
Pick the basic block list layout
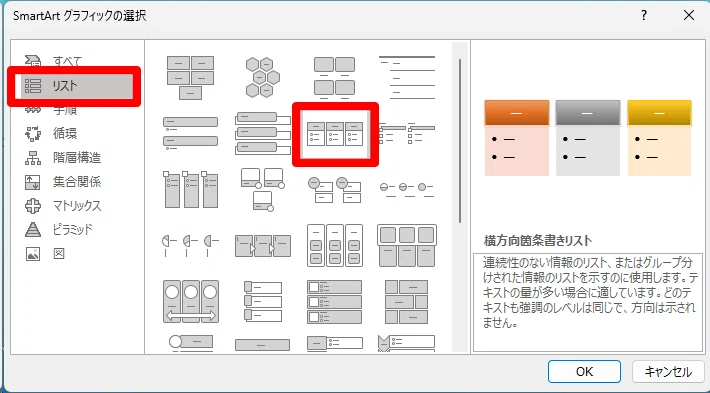(x=191, y=77)
